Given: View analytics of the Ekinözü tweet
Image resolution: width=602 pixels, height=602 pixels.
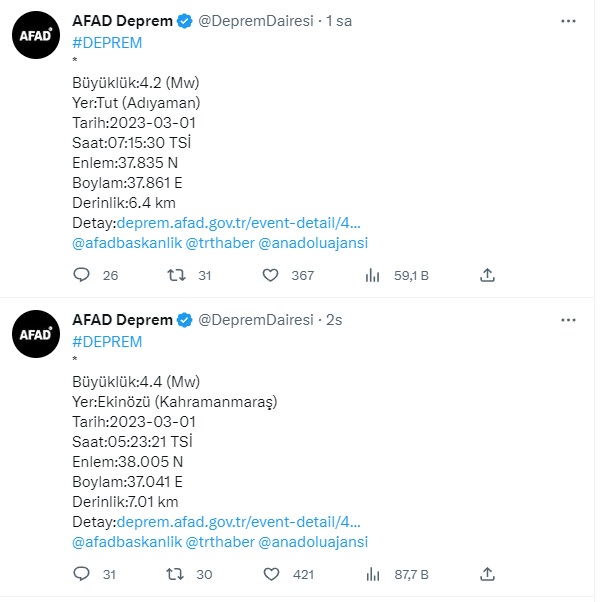Looking at the screenshot, I should tap(373, 574).
